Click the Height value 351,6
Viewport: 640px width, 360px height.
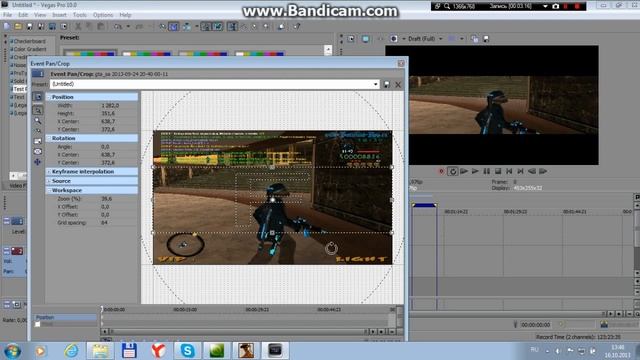[108, 113]
